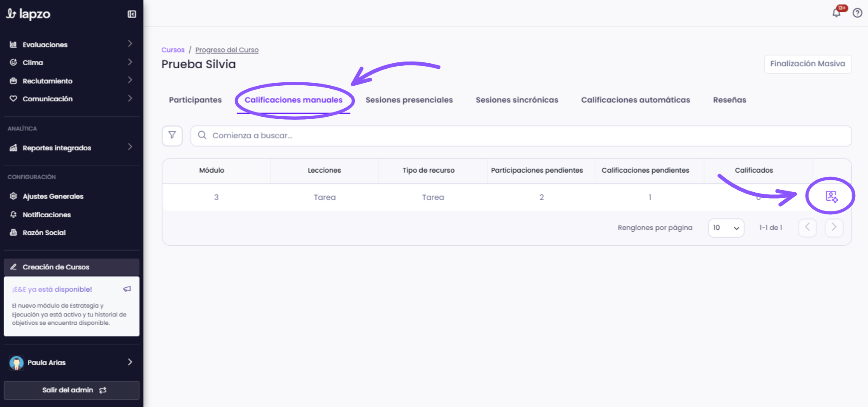Click the Salir del admin button
Image resolution: width=868 pixels, height=407 pixels.
point(72,390)
